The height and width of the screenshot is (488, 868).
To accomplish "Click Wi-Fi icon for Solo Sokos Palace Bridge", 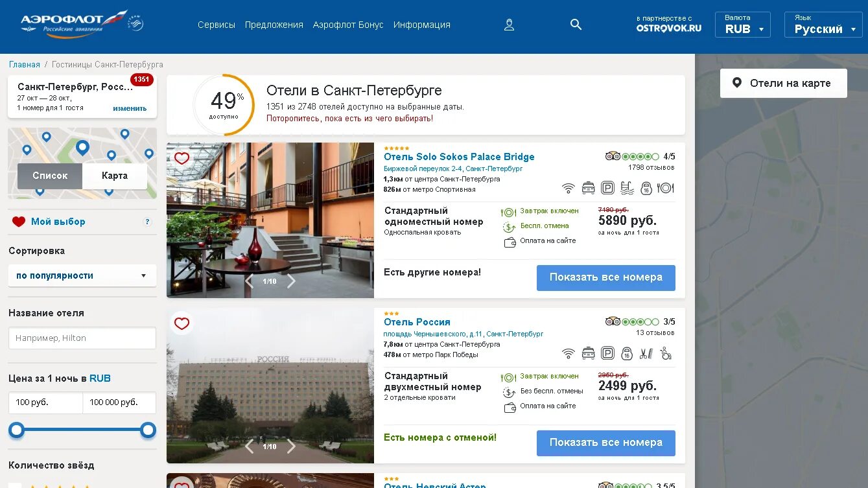I will point(569,188).
